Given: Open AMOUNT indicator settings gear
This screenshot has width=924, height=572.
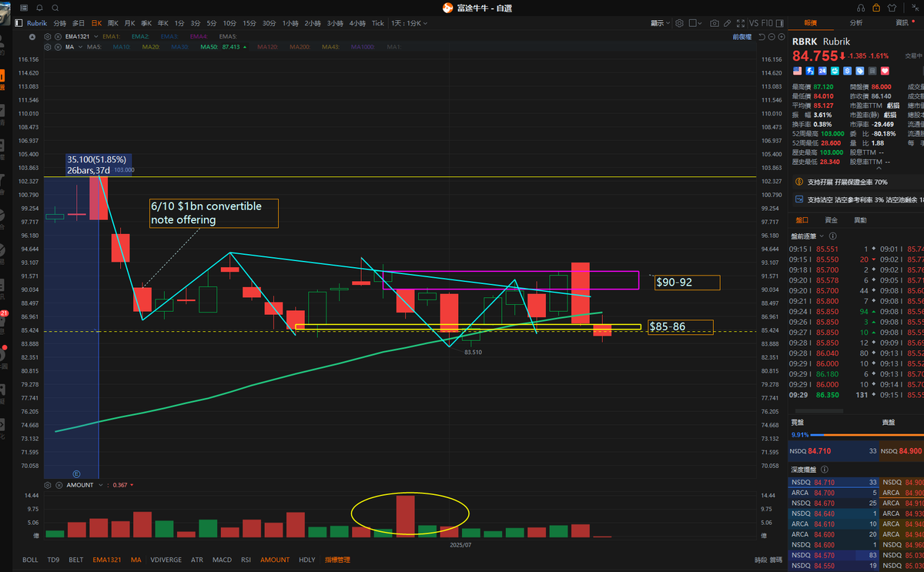Looking at the screenshot, I should pos(48,485).
